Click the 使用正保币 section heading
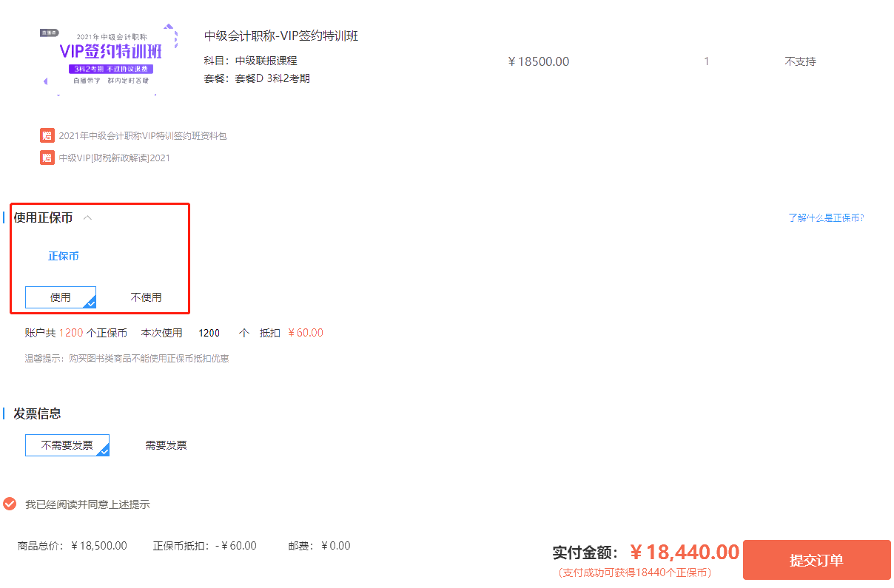Image resolution: width=894 pixels, height=588 pixels. click(43, 217)
